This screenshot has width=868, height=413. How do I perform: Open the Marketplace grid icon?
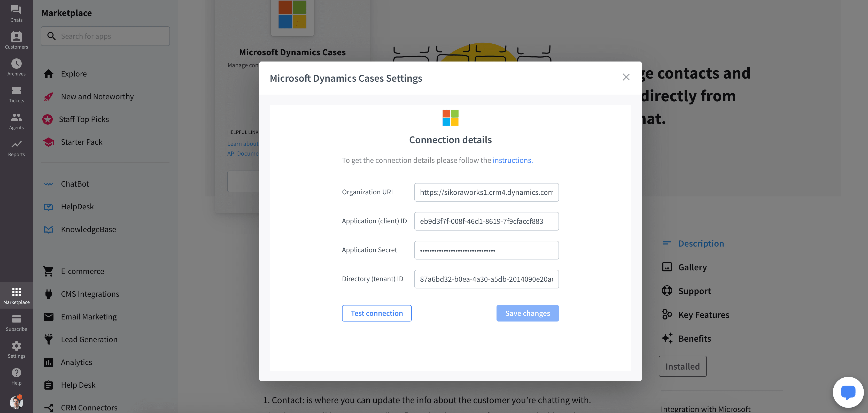(x=16, y=292)
